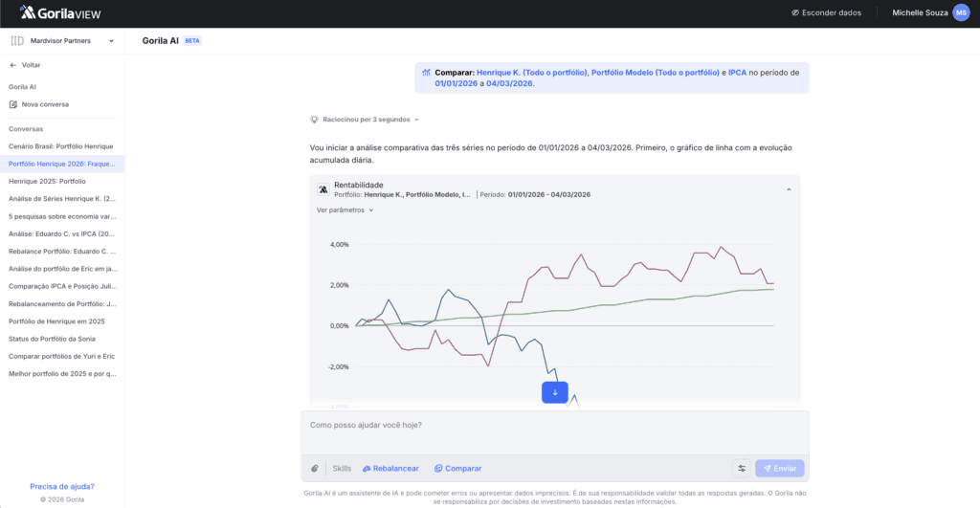Click the lightbulb reasoning icon
The height and width of the screenshot is (508, 980).
[314, 120]
